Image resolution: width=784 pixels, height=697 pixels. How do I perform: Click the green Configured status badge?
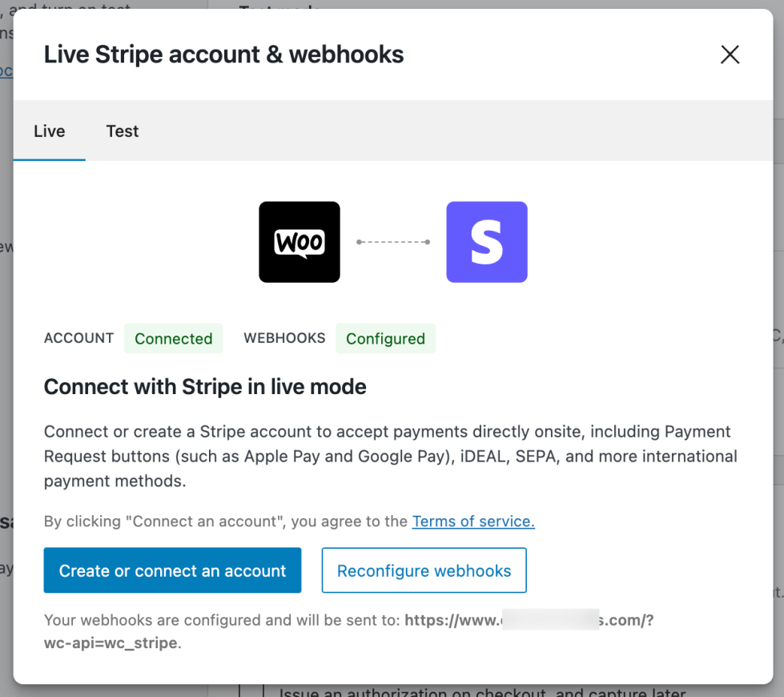385,339
